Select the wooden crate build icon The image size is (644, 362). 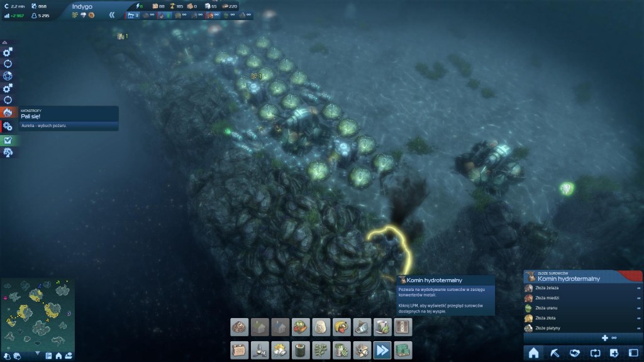click(240, 350)
